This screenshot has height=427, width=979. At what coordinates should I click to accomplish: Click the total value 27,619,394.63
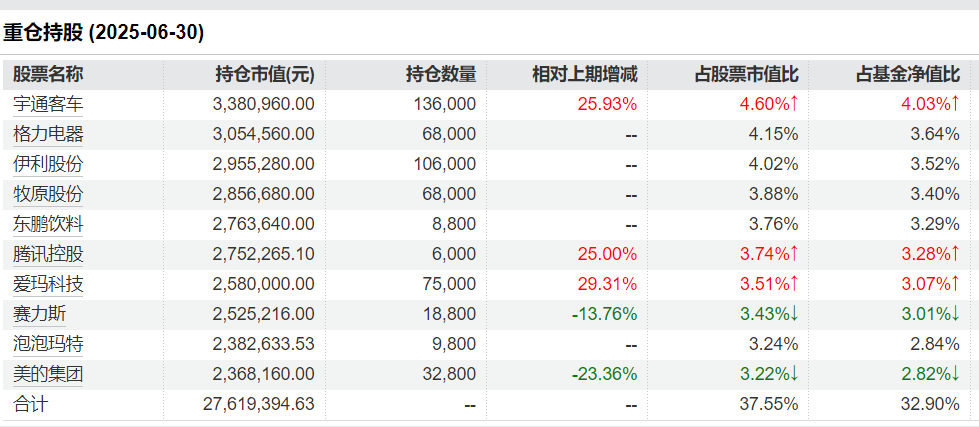tap(249, 404)
